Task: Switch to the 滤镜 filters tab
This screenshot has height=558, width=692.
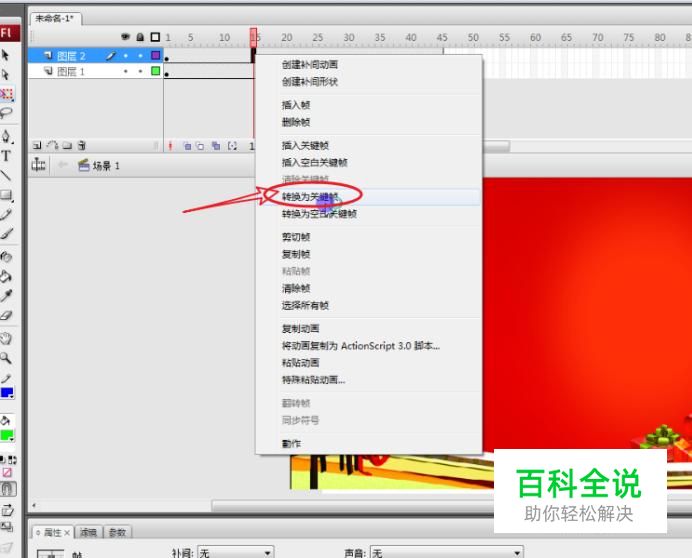Action: tap(88, 533)
